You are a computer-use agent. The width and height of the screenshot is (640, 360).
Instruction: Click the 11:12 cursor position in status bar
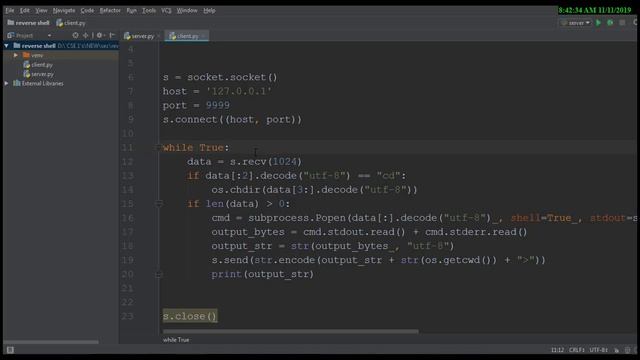point(557,350)
